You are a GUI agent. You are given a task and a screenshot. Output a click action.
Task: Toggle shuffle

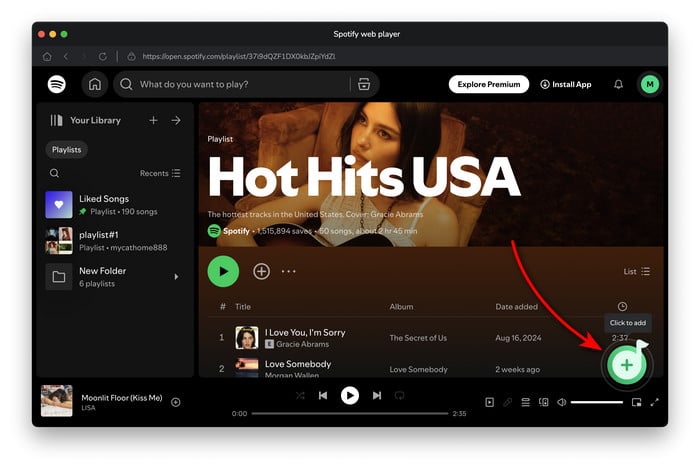pyautogui.click(x=300, y=396)
